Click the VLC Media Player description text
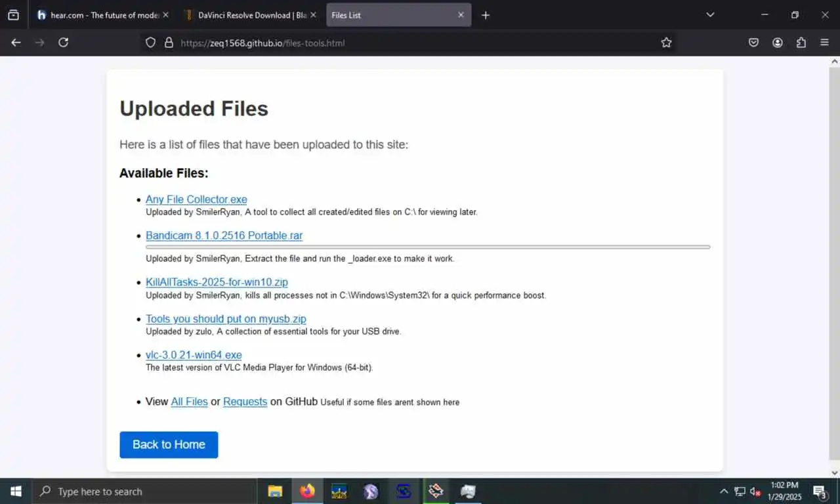840x504 pixels. pyautogui.click(x=259, y=367)
